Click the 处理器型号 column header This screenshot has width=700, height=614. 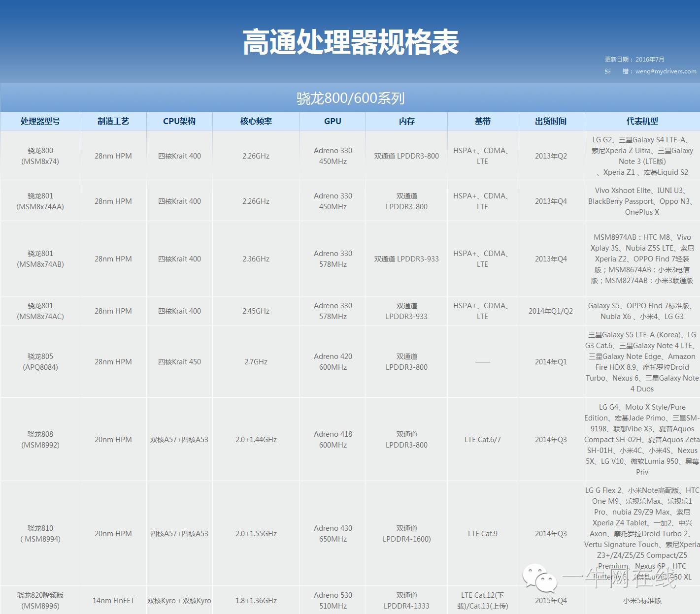(40, 121)
